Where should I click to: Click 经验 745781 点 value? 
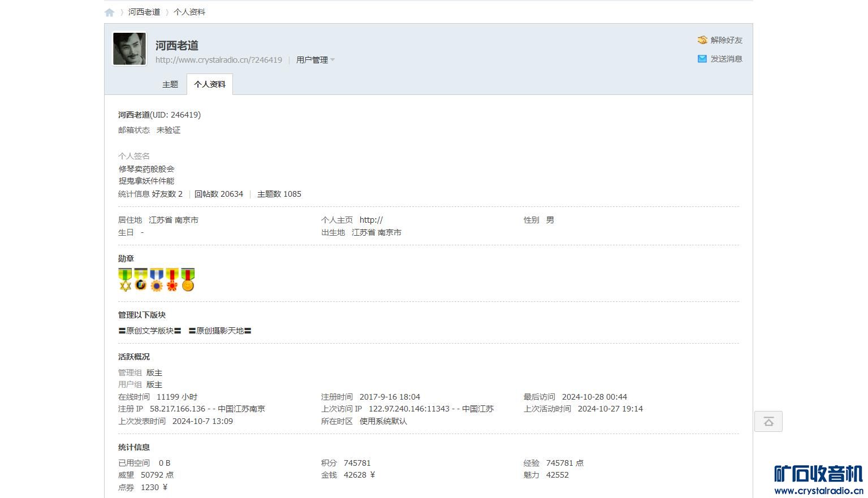[x=565, y=463]
